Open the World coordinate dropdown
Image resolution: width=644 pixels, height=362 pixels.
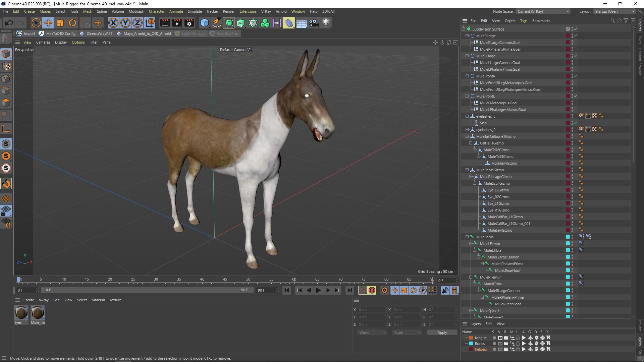coord(372,333)
